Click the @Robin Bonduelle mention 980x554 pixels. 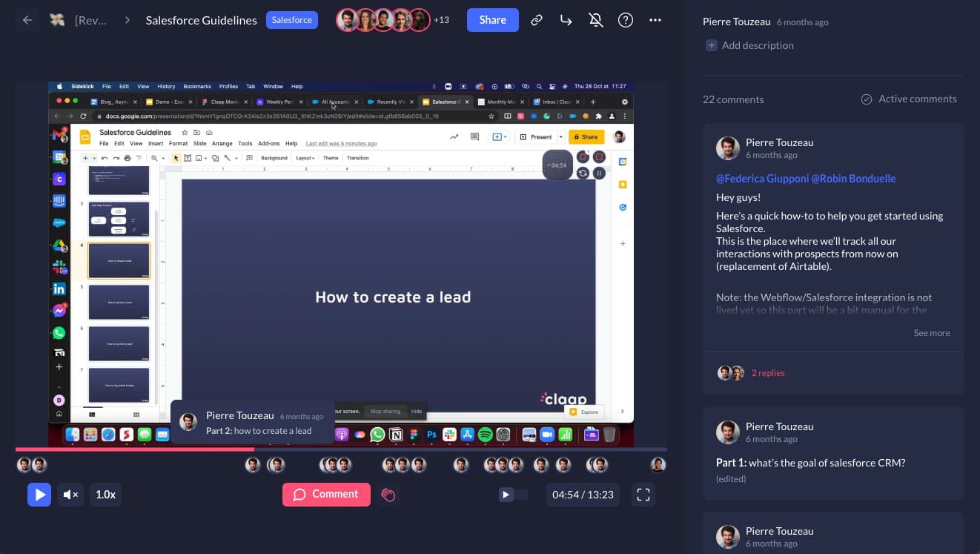coord(853,179)
